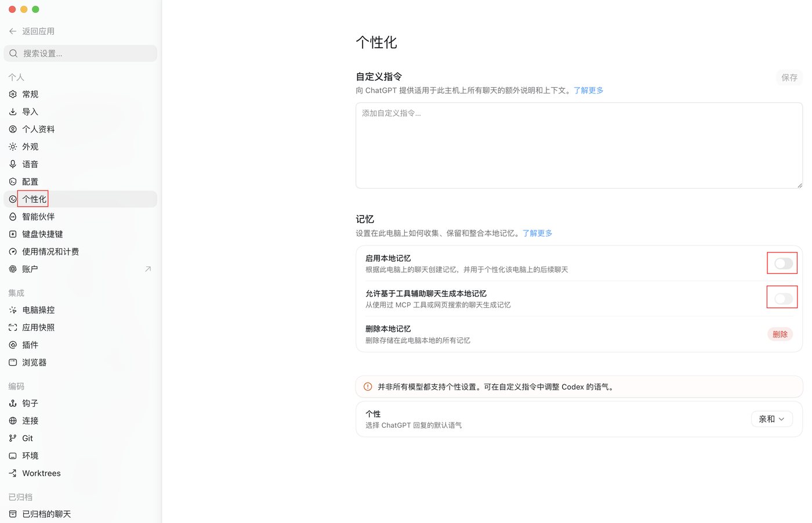The width and height of the screenshot is (812, 523).
Task: Click the OpenAI logo icon beside 账户
Action: pos(13,269)
